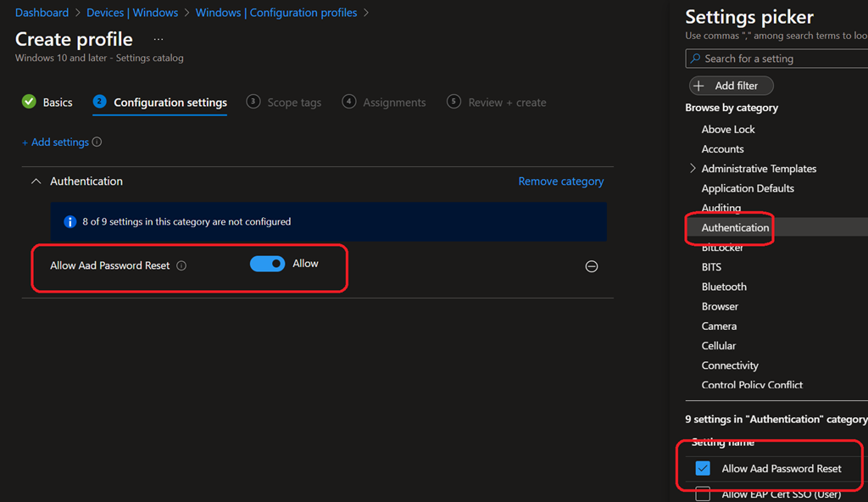
Task: Click the Remove category link
Action: click(560, 181)
